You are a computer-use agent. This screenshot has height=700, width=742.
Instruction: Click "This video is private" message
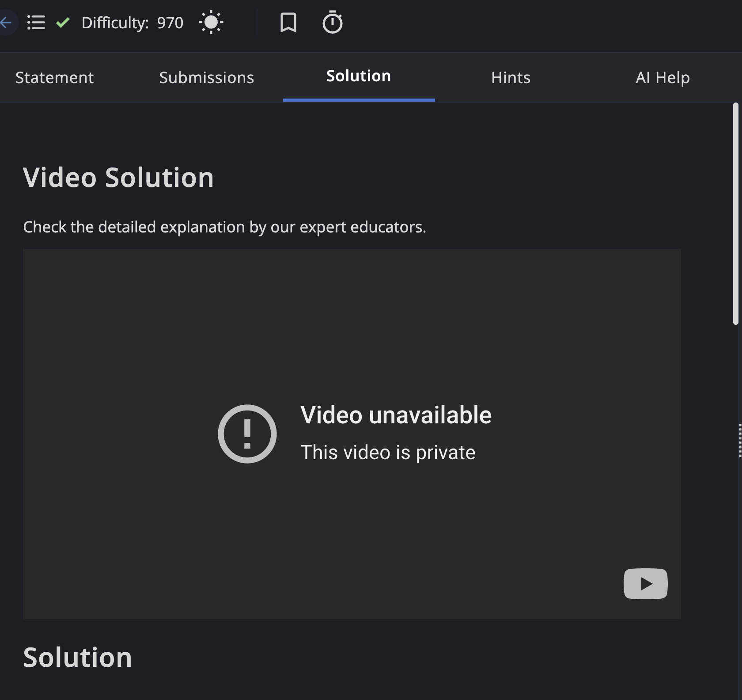pos(388,453)
